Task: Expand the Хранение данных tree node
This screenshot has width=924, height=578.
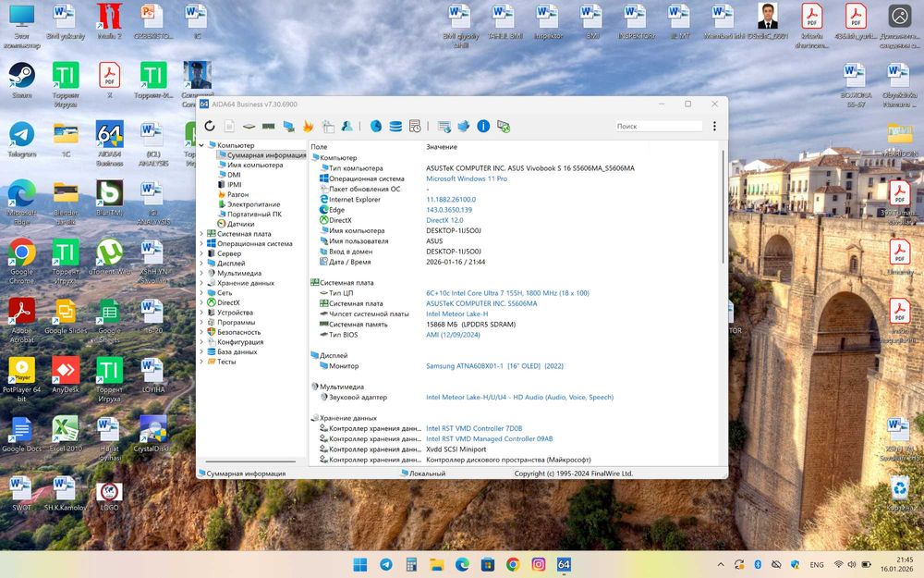Action: [x=201, y=283]
